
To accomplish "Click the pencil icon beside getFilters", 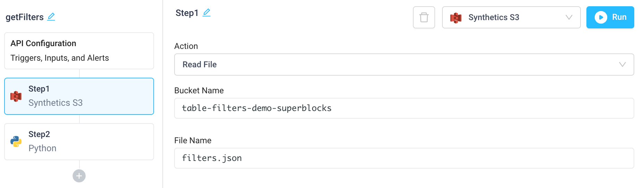I will click(x=51, y=17).
